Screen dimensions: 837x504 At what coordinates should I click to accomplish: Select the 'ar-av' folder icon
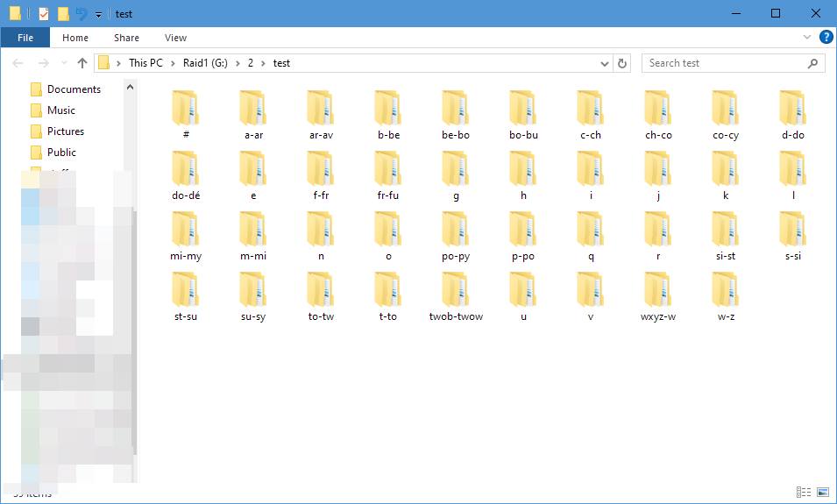pos(321,109)
